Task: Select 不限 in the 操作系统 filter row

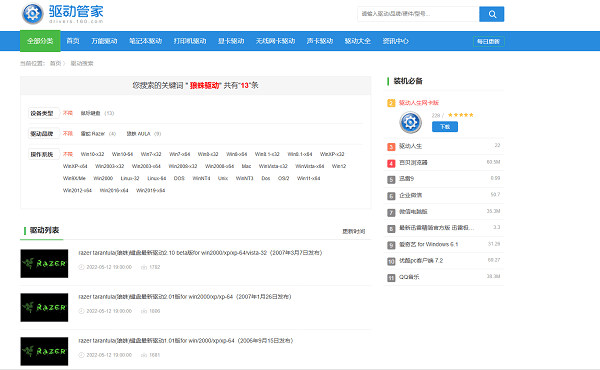Action: coord(68,154)
